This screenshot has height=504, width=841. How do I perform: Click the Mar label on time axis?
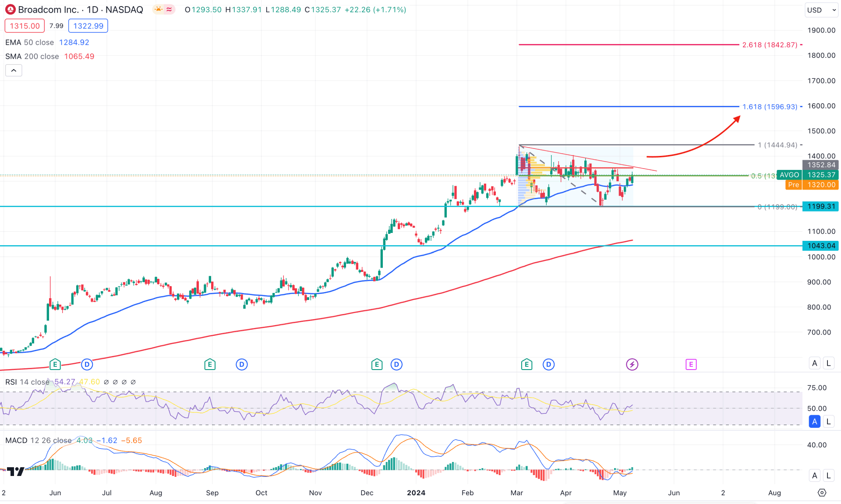[x=517, y=493]
